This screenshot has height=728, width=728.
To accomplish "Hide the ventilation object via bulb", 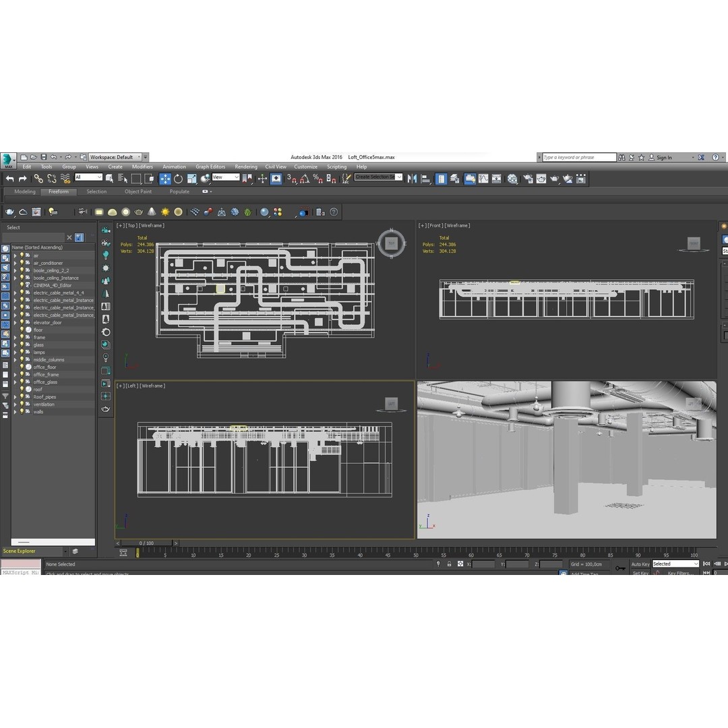I will pos(22,404).
